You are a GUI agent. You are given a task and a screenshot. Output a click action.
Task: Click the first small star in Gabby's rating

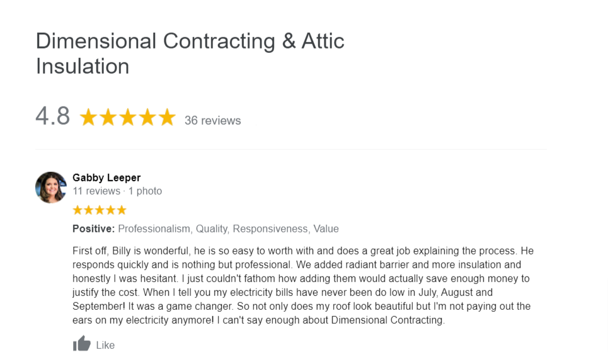pos(77,210)
